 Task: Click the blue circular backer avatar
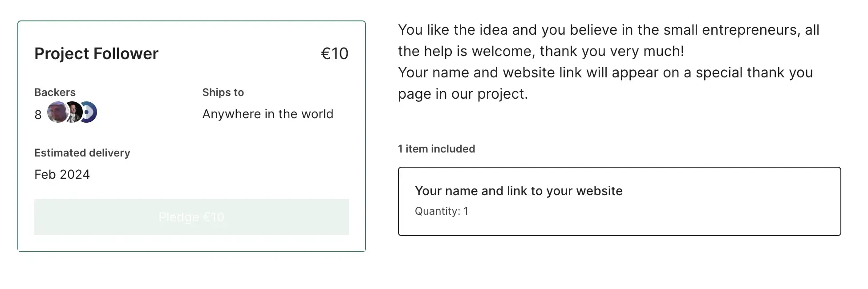89,112
